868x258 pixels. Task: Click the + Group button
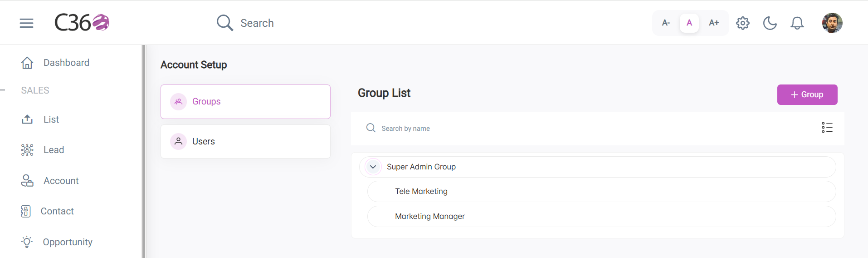click(807, 94)
